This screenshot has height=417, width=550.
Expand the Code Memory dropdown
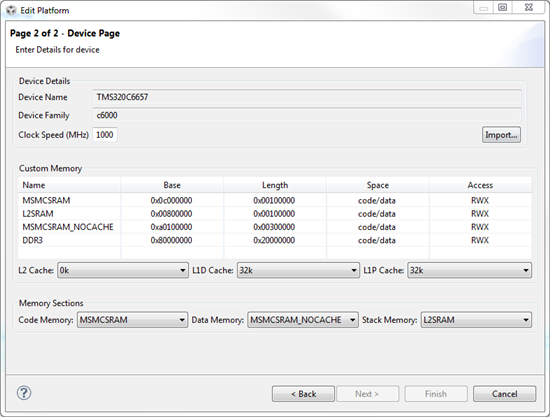click(x=132, y=320)
